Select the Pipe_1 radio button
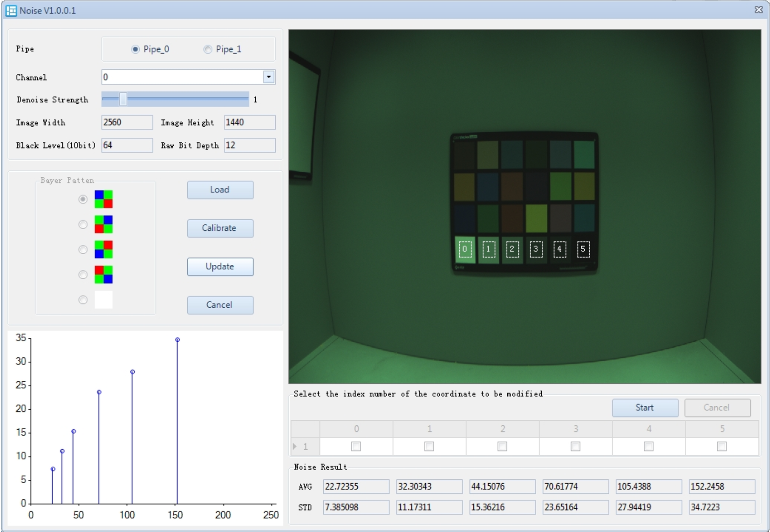The image size is (770, 532). click(208, 49)
